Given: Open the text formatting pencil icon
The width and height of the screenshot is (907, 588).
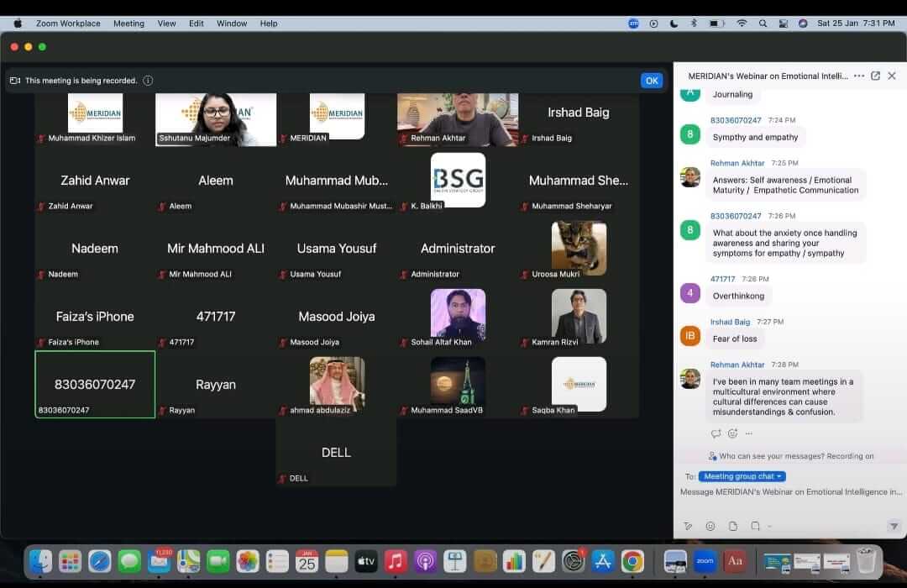Looking at the screenshot, I should [688, 526].
